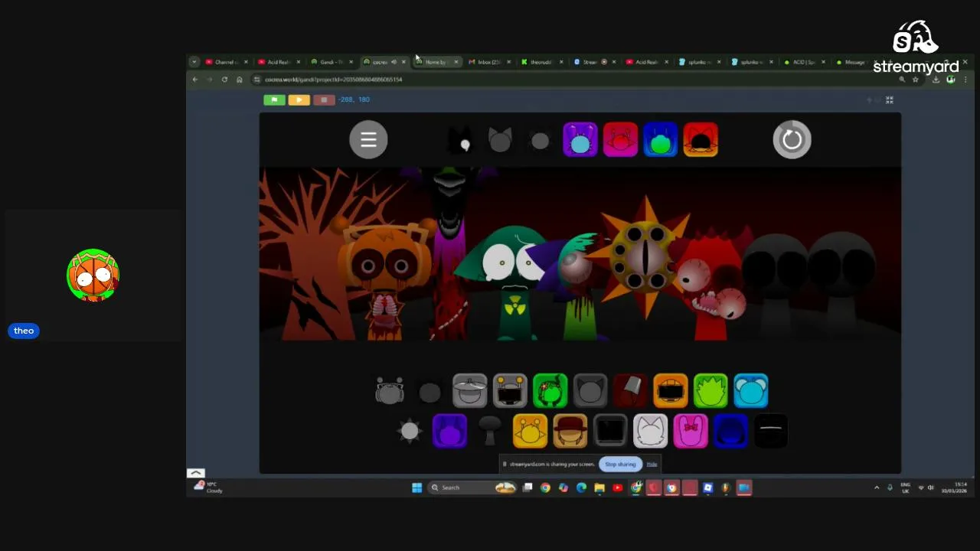Click the fullscreen icon above the stage
The image size is (980, 551).
pyautogui.click(x=890, y=99)
